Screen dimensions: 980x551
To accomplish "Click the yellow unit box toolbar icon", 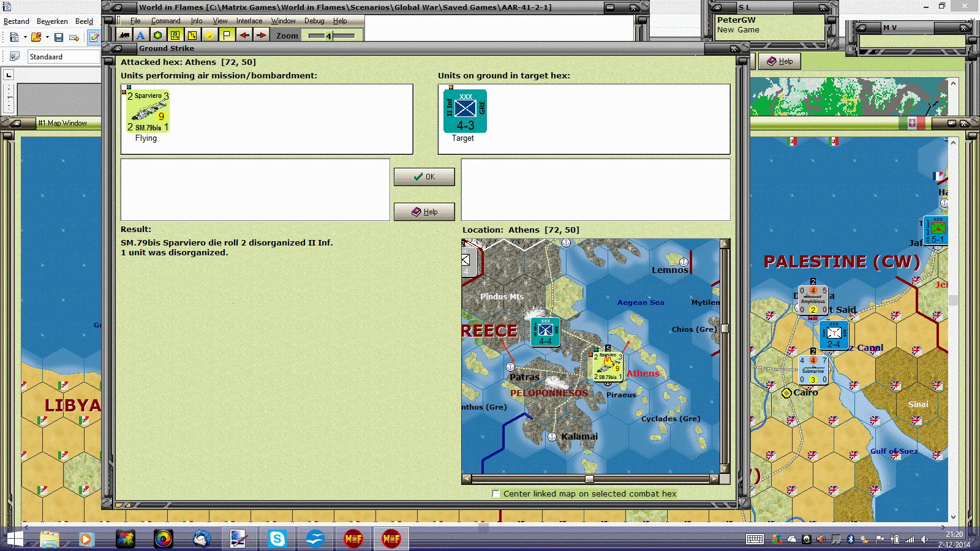I will point(175,36).
